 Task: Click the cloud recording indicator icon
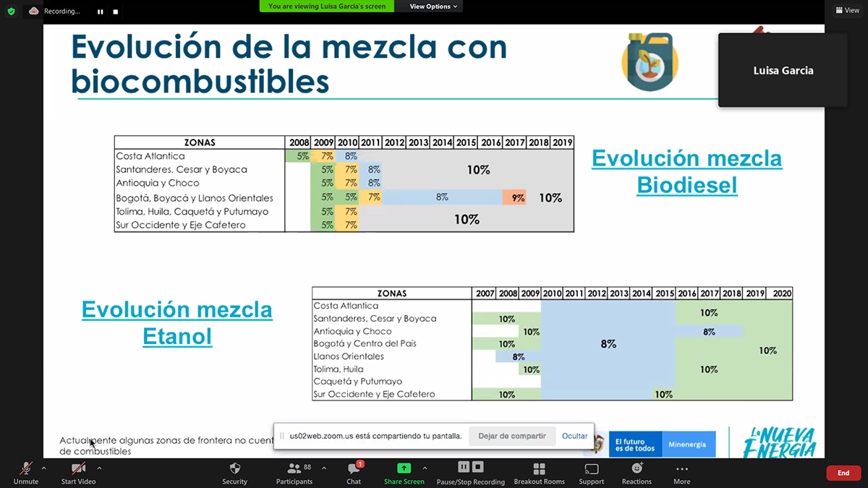tap(34, 11)
